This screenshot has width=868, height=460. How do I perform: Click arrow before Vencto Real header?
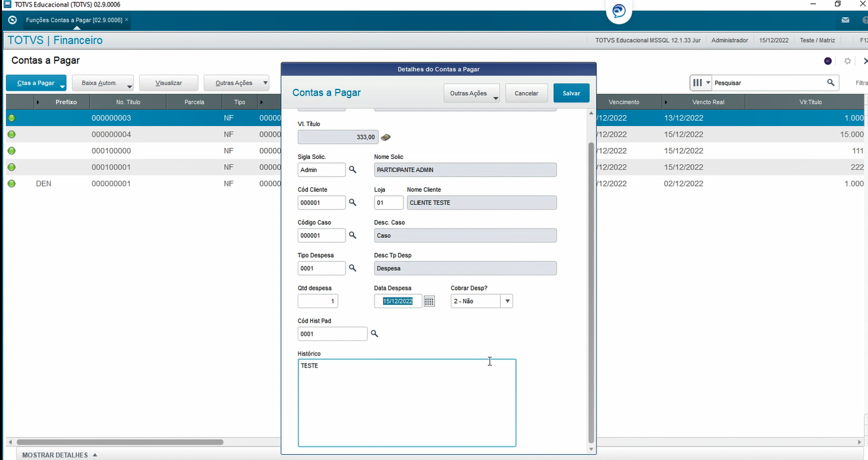667,103
